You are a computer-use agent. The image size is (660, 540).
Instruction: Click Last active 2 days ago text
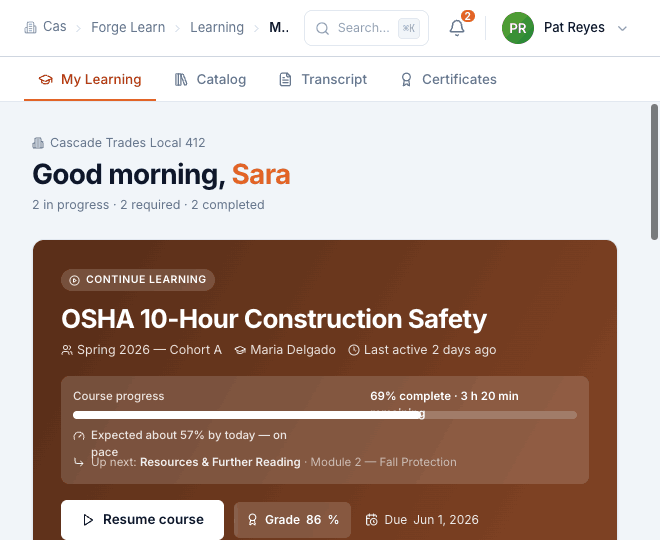[430, 350]
